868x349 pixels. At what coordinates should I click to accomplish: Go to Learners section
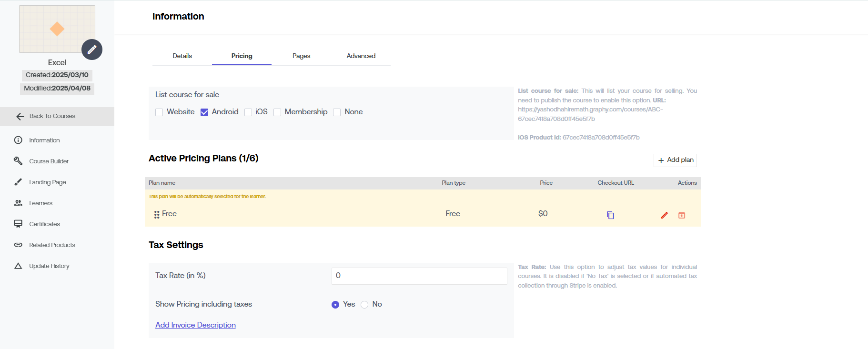40,203
